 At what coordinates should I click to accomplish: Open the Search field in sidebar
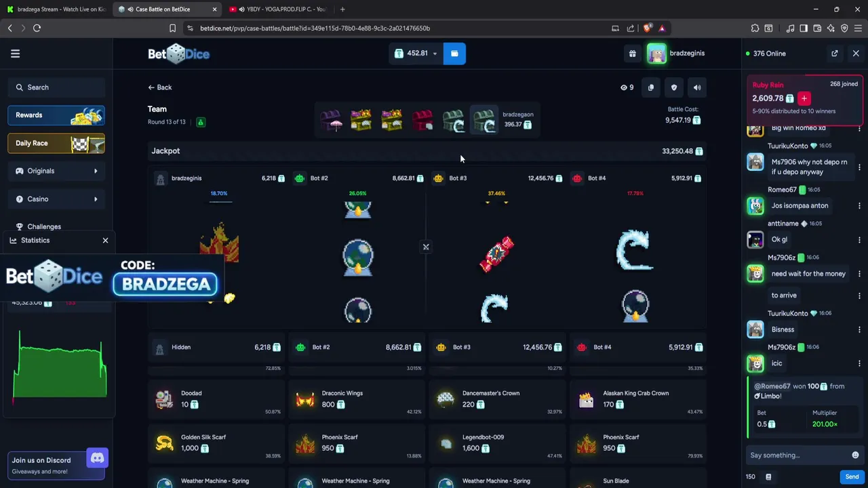pyautogui.click(x=56, y=87)
